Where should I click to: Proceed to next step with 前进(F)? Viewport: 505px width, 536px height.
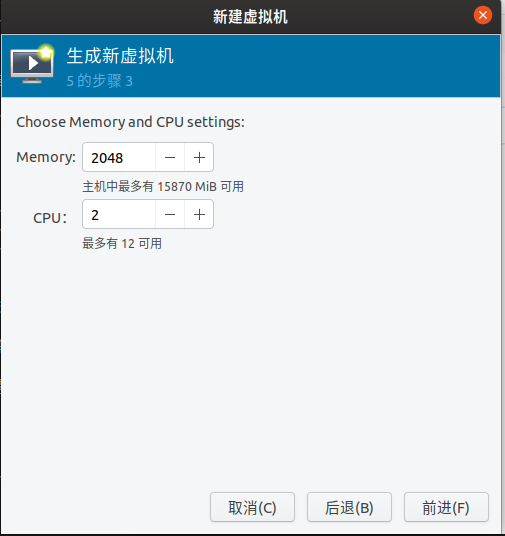[x=446, y=507]
